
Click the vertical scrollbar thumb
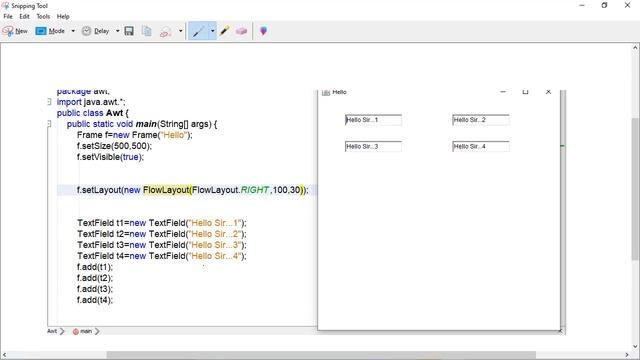pyautogui.click(x=635, y=188)
